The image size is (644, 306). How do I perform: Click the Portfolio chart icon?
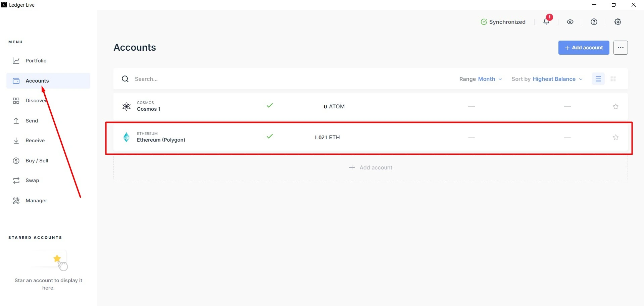click(x=16, y=61)
